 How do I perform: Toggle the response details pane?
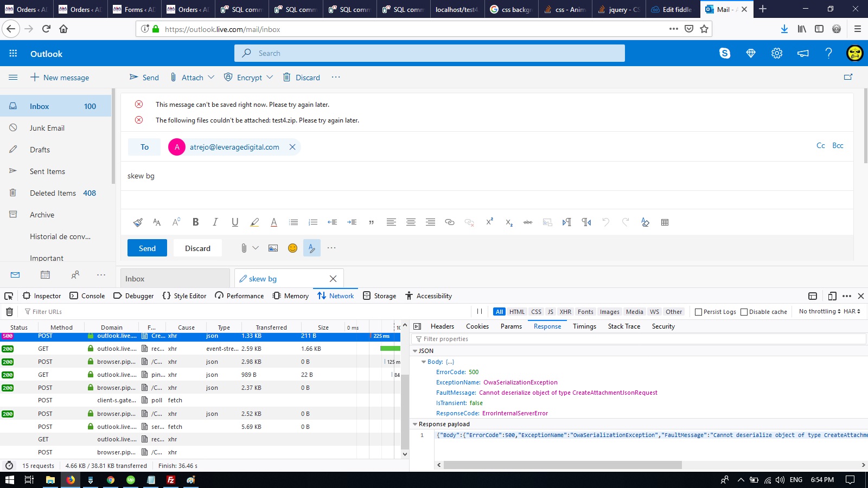point(417,326)
